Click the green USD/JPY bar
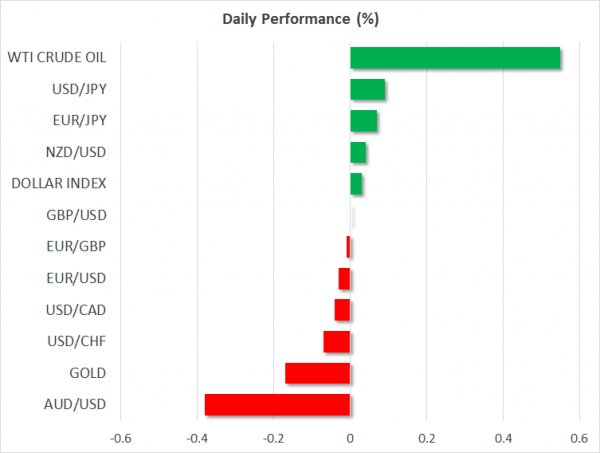This screenshot has height=453, width=600. [x=368, y=90]
